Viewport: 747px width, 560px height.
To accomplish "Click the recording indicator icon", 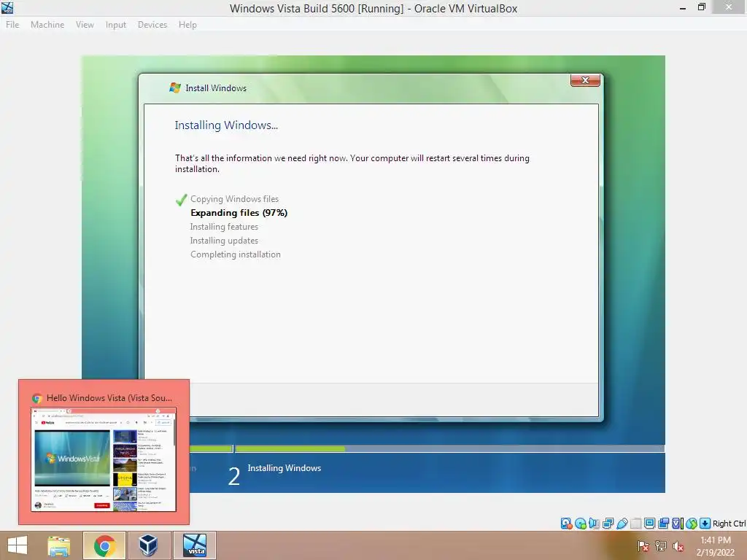I will point(663,524).
